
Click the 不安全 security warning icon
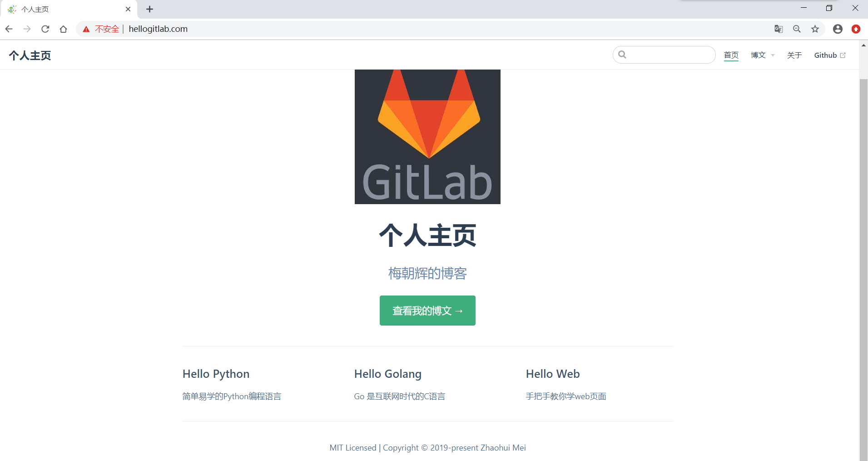tap(86, 29)
